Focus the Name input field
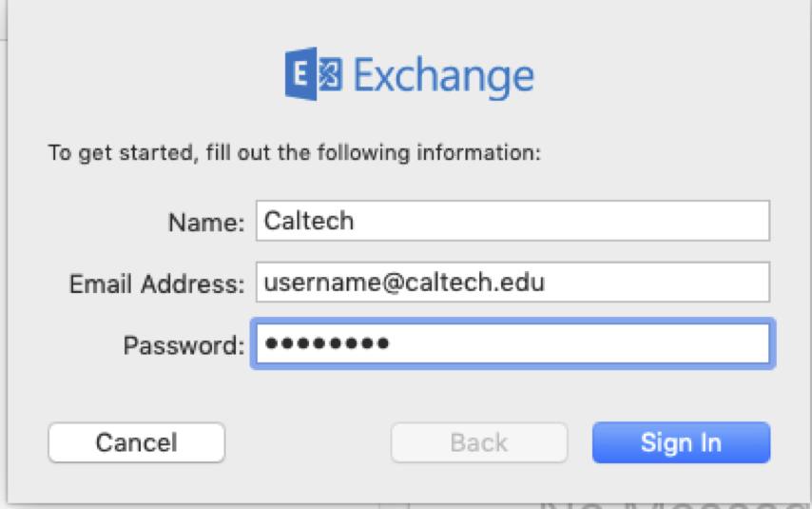 coord(512,222)
